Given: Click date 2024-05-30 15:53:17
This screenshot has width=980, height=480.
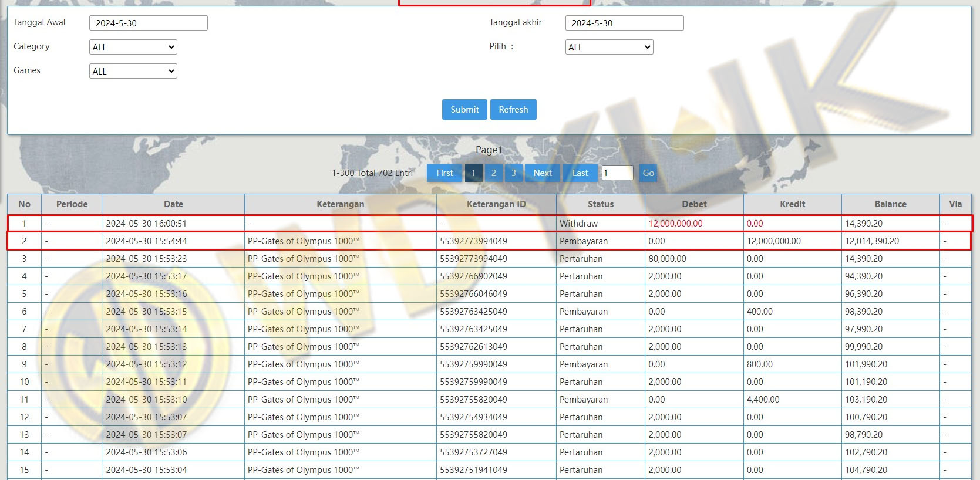Looking at the screenshot, I should (x=146, y=276).
